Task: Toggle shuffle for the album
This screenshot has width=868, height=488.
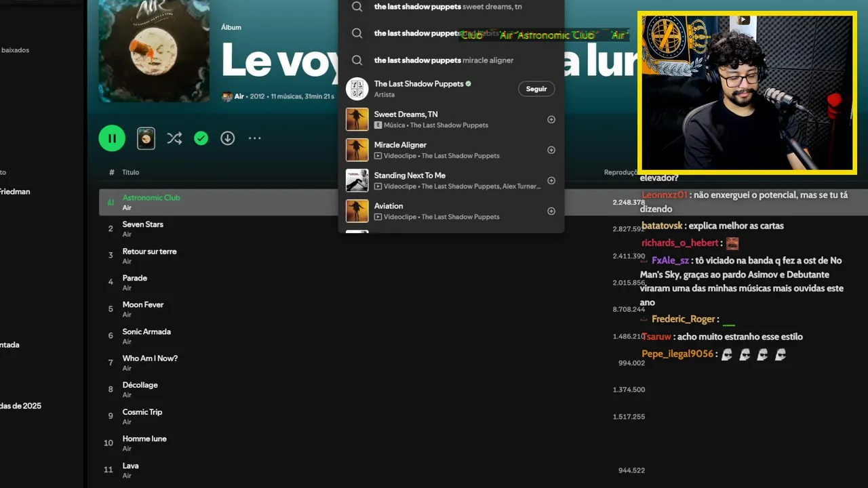Action: (174, 138)
